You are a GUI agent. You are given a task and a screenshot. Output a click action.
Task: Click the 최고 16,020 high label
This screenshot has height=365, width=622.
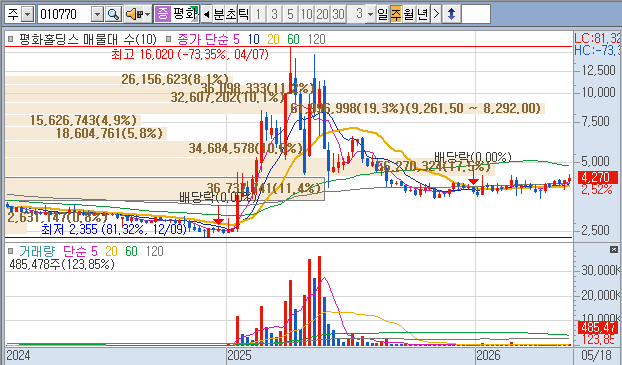click(x=190, y=54)
